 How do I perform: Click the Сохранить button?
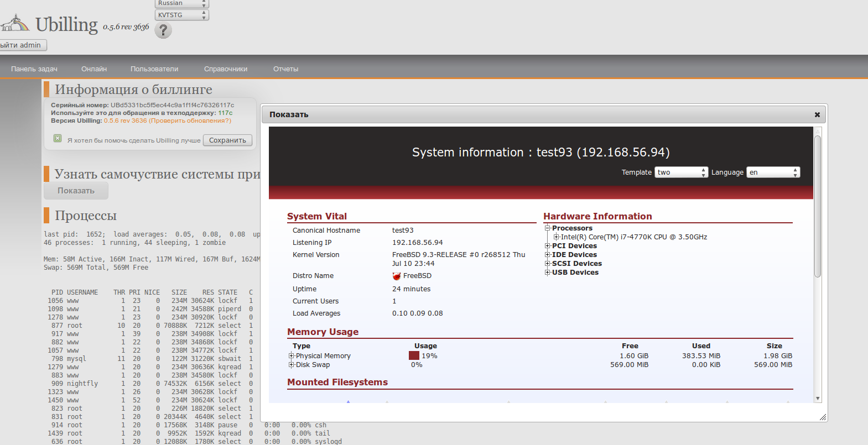227,140
